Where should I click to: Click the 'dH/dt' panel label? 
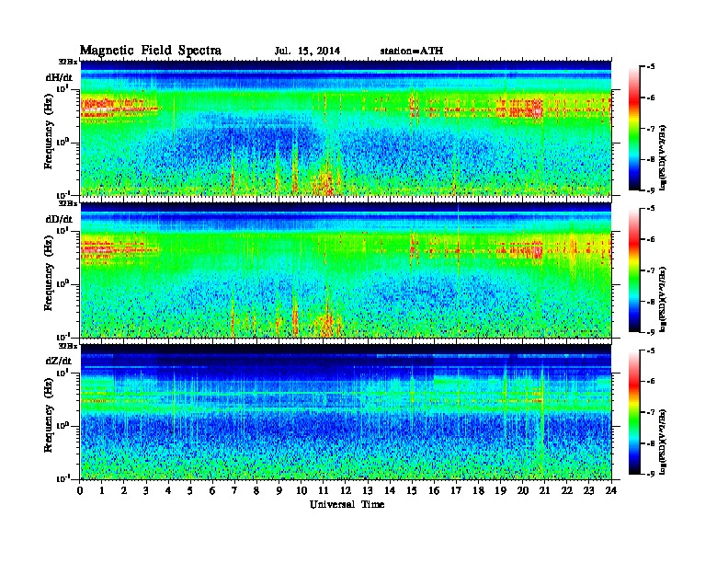tap(59, 77)
